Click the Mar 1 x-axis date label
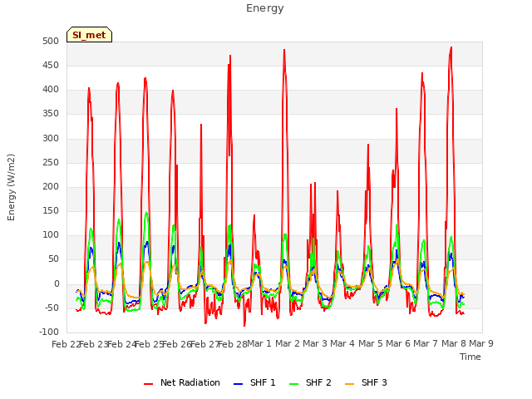 (259, 343)
